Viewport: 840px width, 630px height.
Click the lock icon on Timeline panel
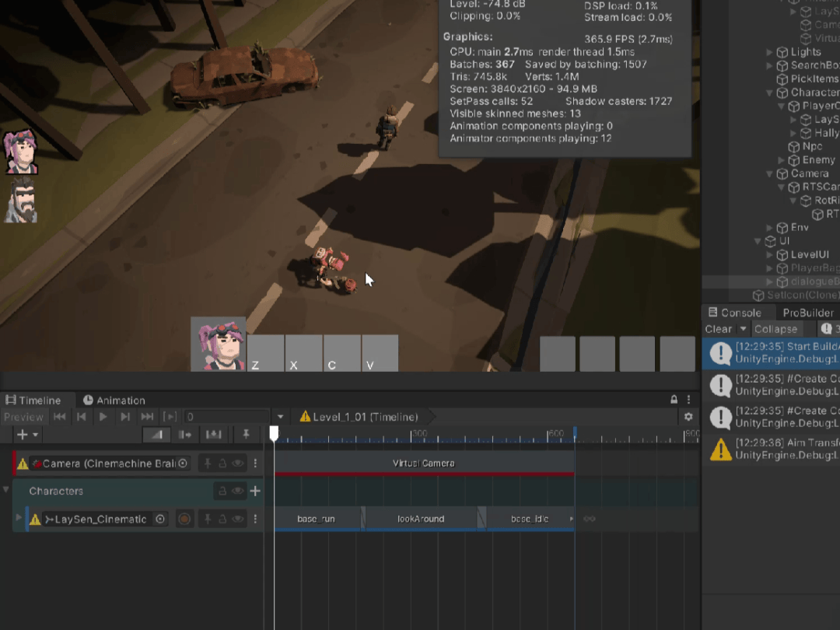[674, 400]
